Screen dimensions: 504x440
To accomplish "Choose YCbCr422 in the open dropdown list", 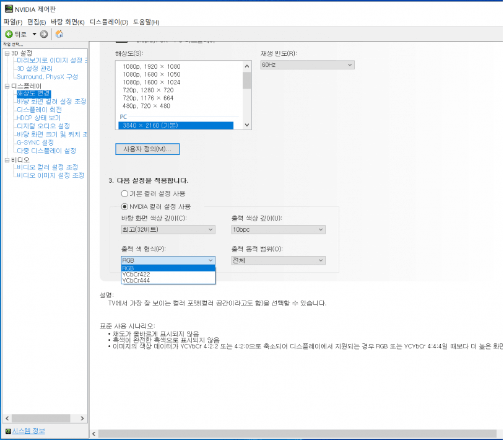I will click(x=136, y=275).
